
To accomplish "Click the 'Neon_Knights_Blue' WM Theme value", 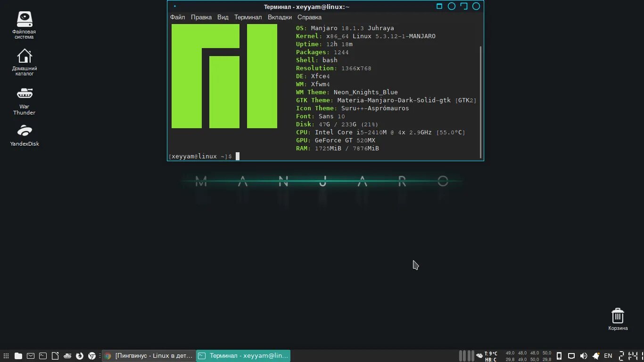I will tap(366, 92).
